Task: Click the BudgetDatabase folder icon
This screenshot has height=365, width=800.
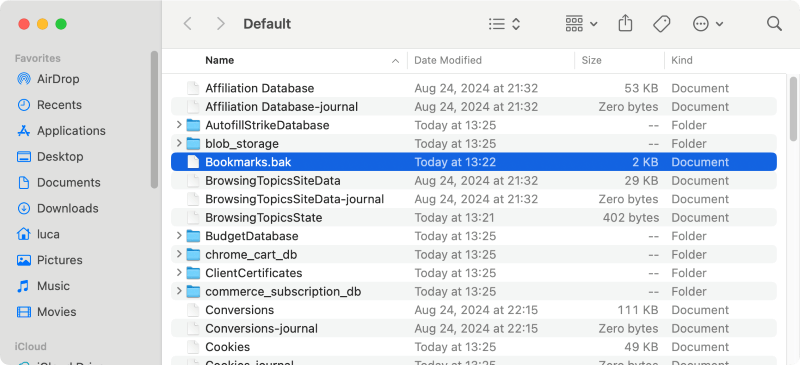Action: [193, 236]
